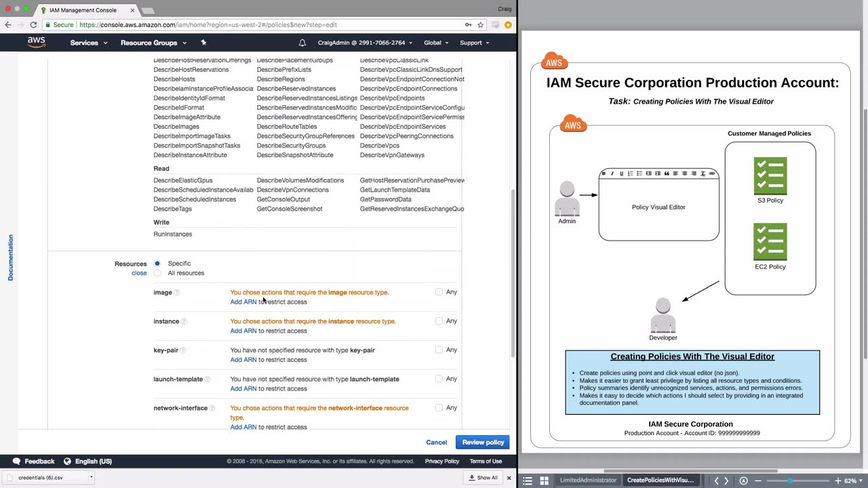This screenshot has height=488, width=868.
Task: Open the pin shortcuts icon in AWS navbar
Action: 203,43
